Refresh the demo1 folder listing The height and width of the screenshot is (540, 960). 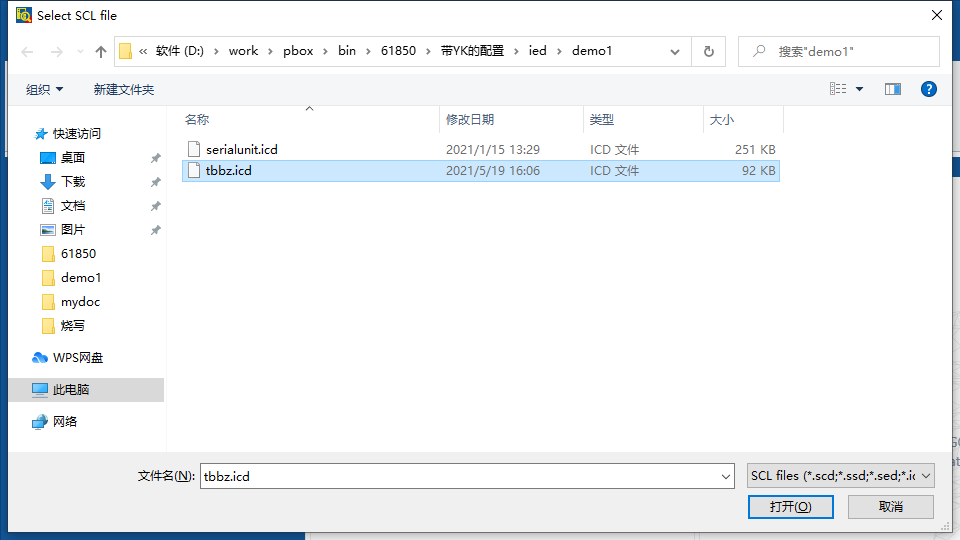point(709,52)
